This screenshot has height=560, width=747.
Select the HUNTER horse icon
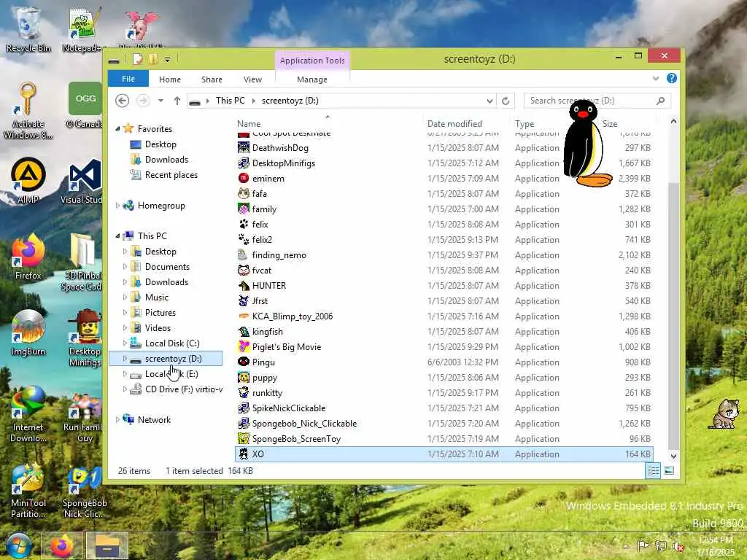244,285
